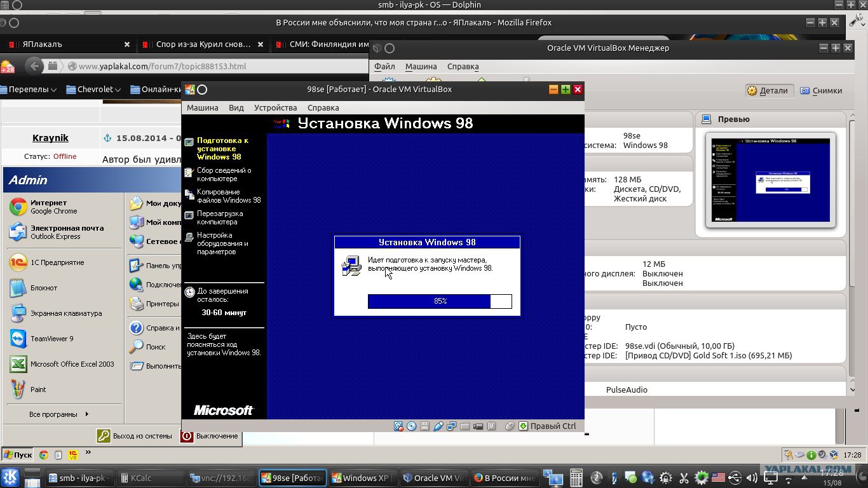The image size is (868, 488).
Task: Expand Все программы submenu arrow
Action: coord(87,414)
